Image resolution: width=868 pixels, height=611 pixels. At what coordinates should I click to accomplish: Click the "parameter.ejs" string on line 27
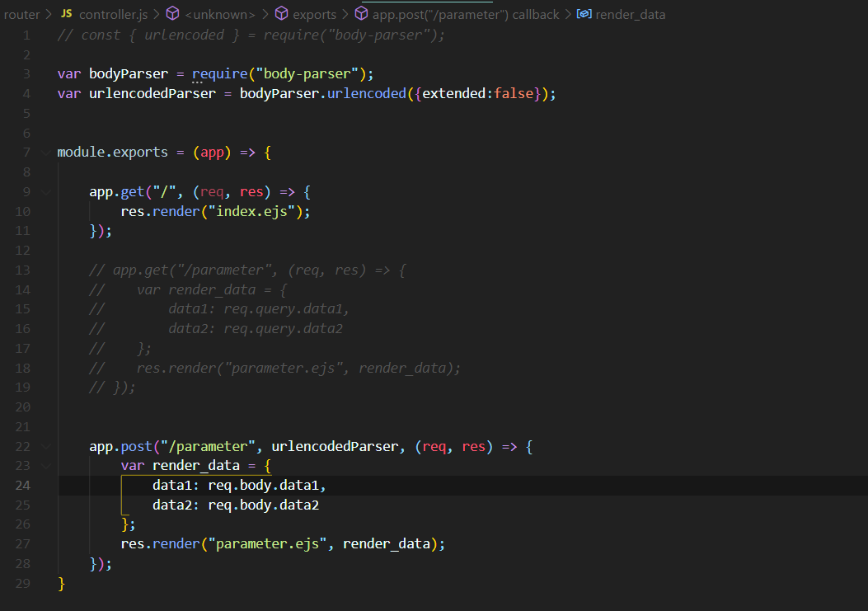point(267,544)
